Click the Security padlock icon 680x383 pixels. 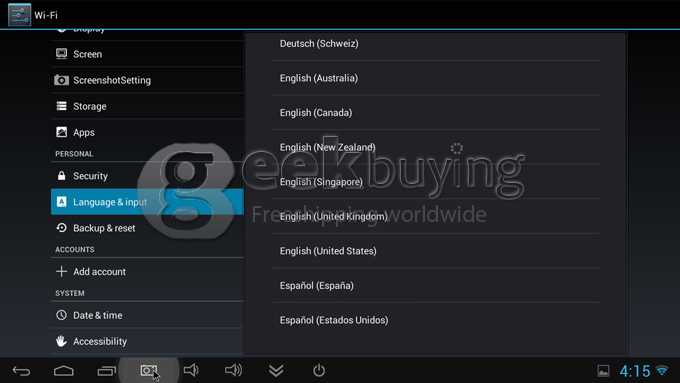click(62, 175)
